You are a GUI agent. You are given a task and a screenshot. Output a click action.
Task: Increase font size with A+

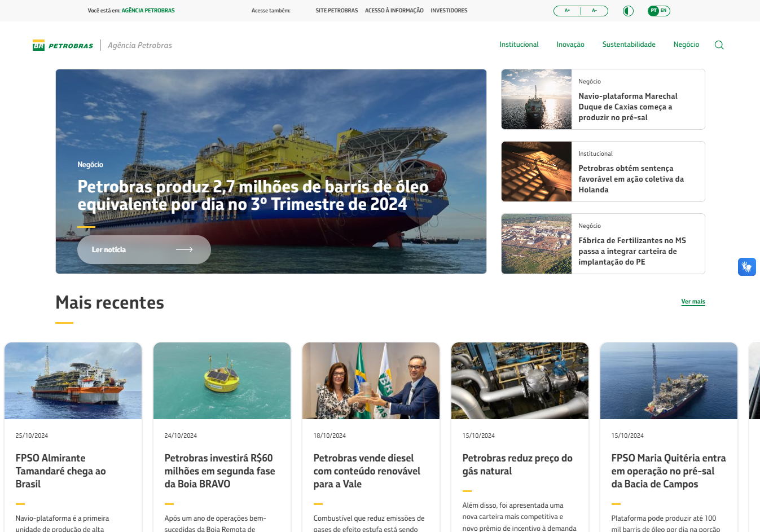pos(567,11)
